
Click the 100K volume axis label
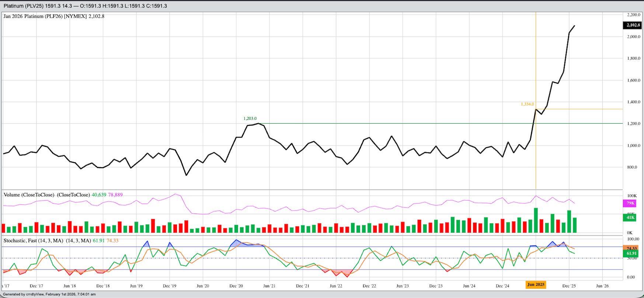(x=632, y=196)
